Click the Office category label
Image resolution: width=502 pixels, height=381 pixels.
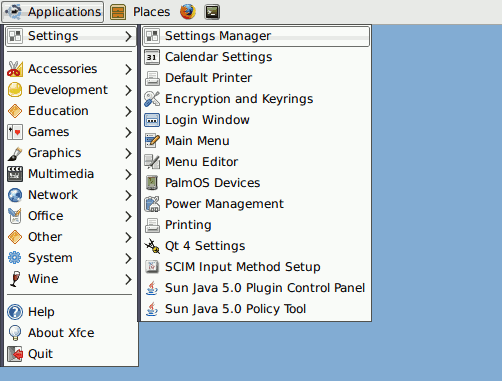(46, 216)
